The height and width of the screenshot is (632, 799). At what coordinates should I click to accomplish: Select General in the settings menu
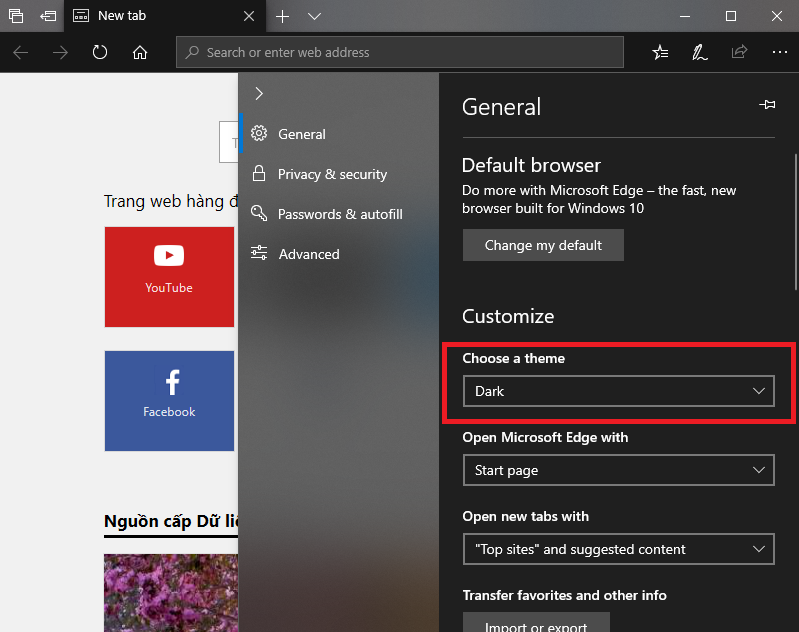click(338, 134)
